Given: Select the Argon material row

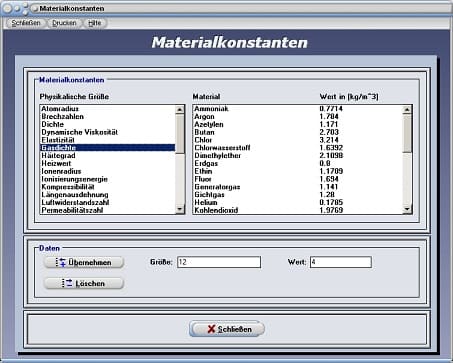Looking at the screenshot, I should pyautogui.click(x=298, y=116).
